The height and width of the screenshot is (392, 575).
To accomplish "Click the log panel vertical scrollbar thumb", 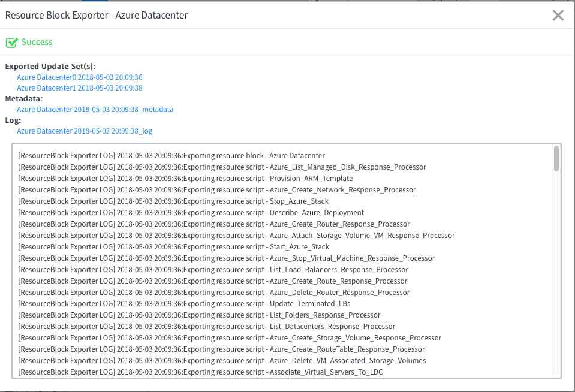I will [556, 158].
